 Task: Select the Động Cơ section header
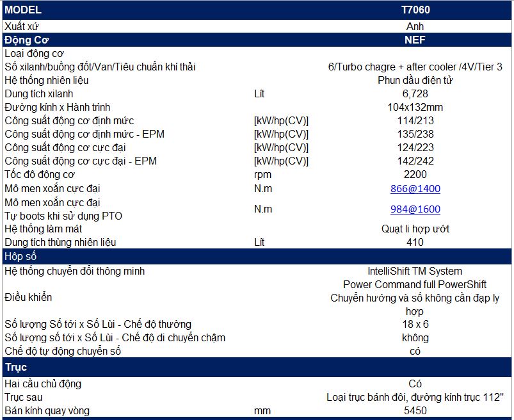click(26, 40)
